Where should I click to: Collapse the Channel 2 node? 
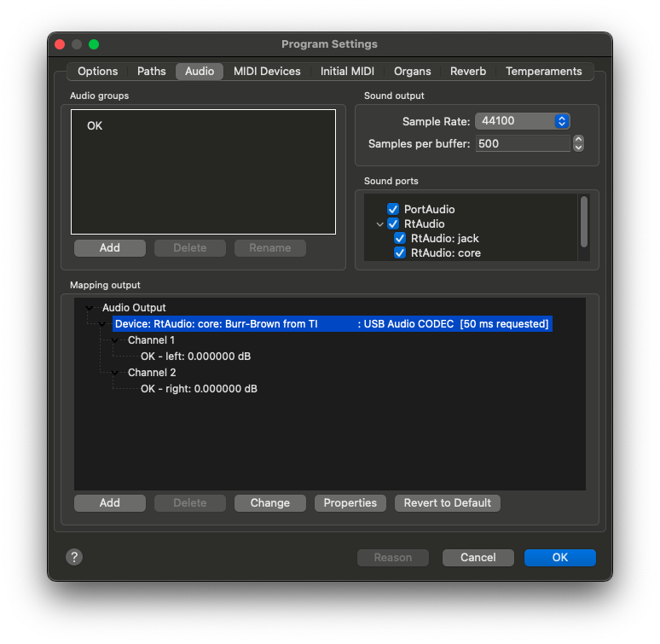click(x=115, y=373)
